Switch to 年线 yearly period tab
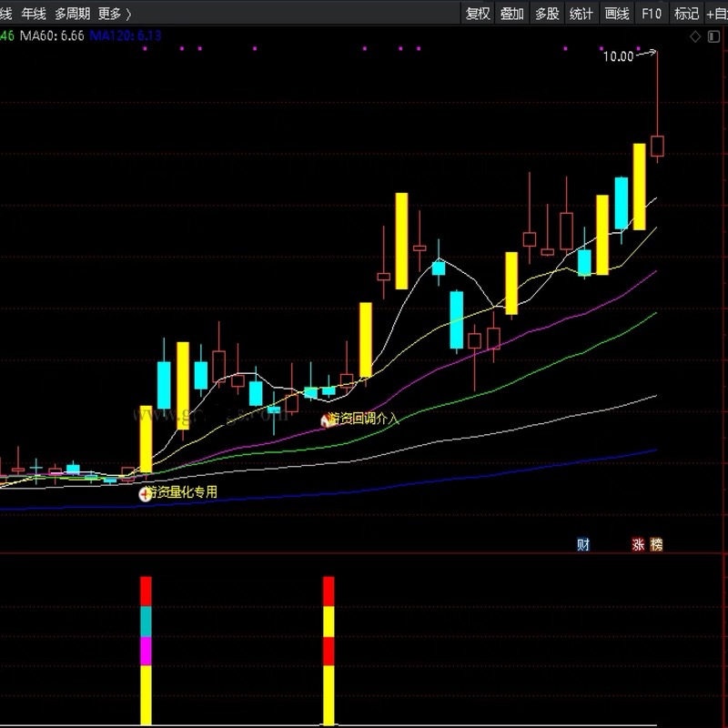This screenshot has width=728, height=728. 34,14
